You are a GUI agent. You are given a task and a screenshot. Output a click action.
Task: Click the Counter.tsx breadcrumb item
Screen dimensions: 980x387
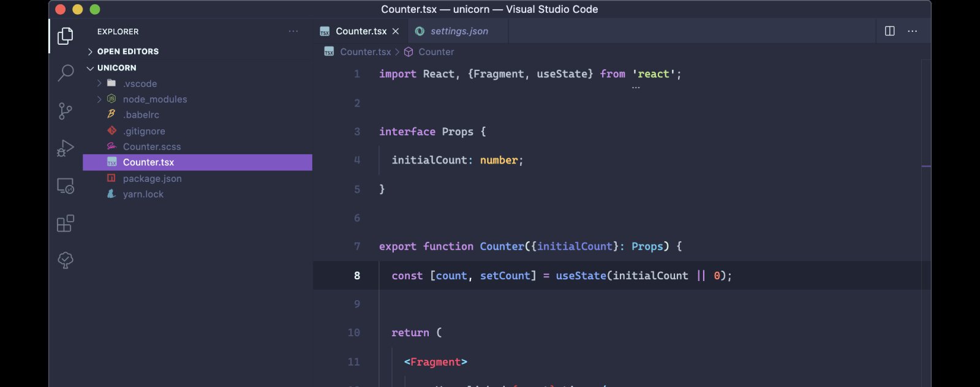[x=365, y=52]
